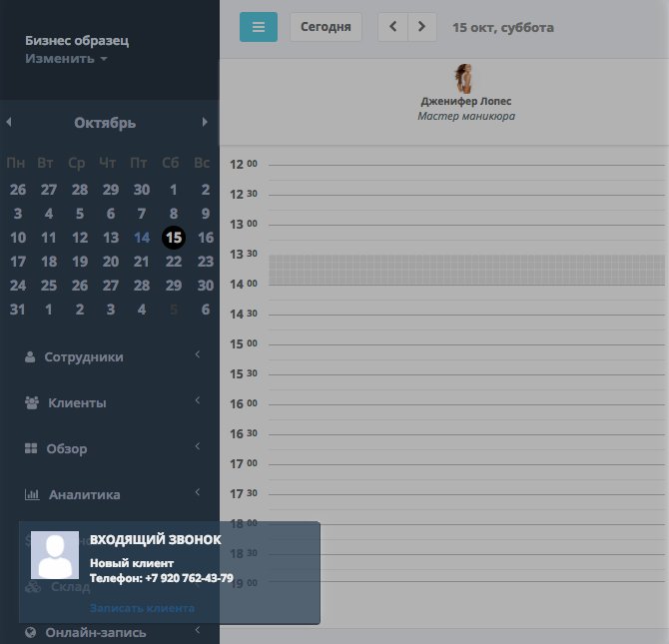Click Jennifer Lopez's profile photo

[x=464, y=79]
